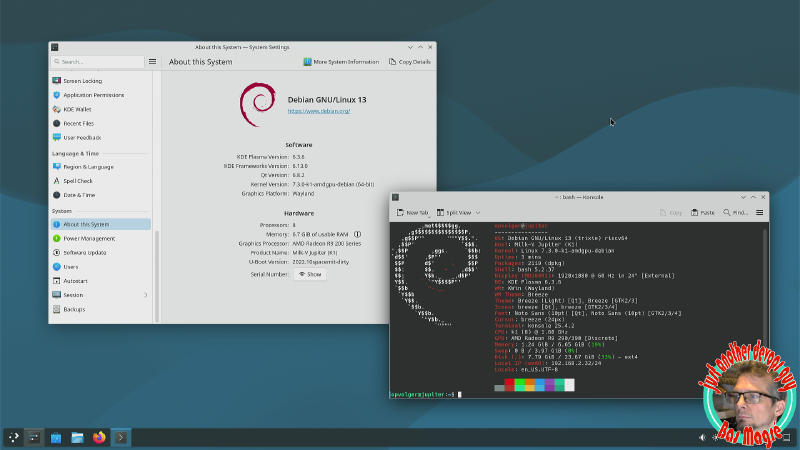Open Power Management settings

(x=101, y=238)
